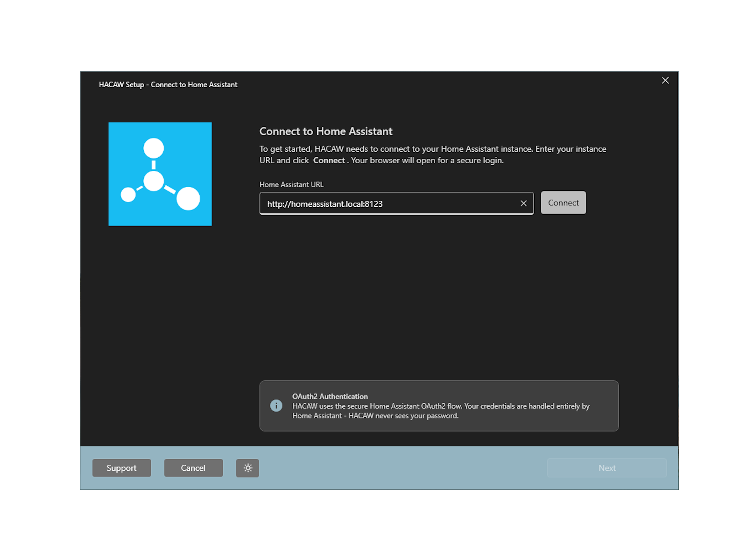The height and width of the screenshot is (560, 747).
Task: Cancel the HACAW setup
Action: tap(193, 468)
